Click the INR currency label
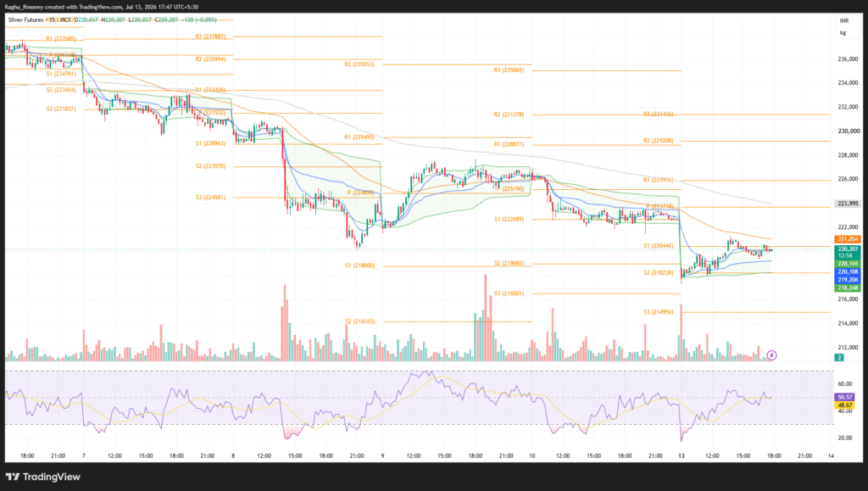 [844, 20]
